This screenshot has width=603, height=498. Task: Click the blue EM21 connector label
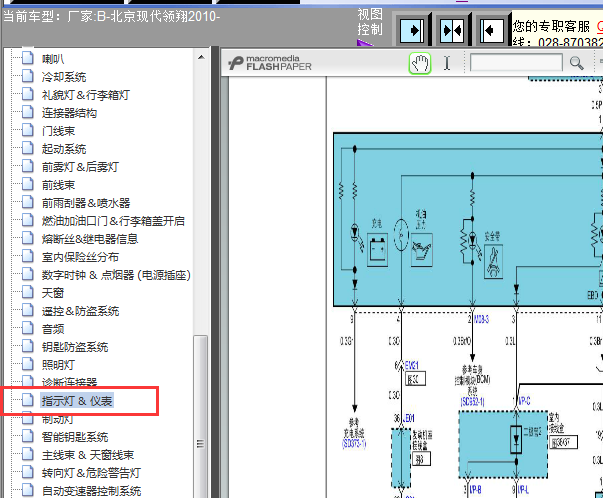point(411,365)
